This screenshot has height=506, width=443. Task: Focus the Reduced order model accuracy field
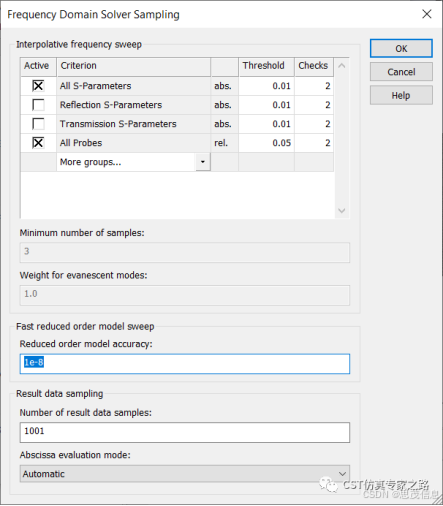[x=185, y=364]
